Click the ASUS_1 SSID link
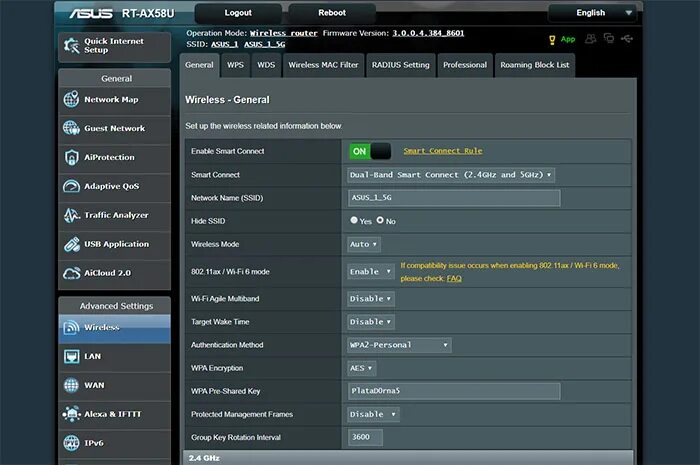Viewport: 700px width, 465px height. tap(225, 44)
